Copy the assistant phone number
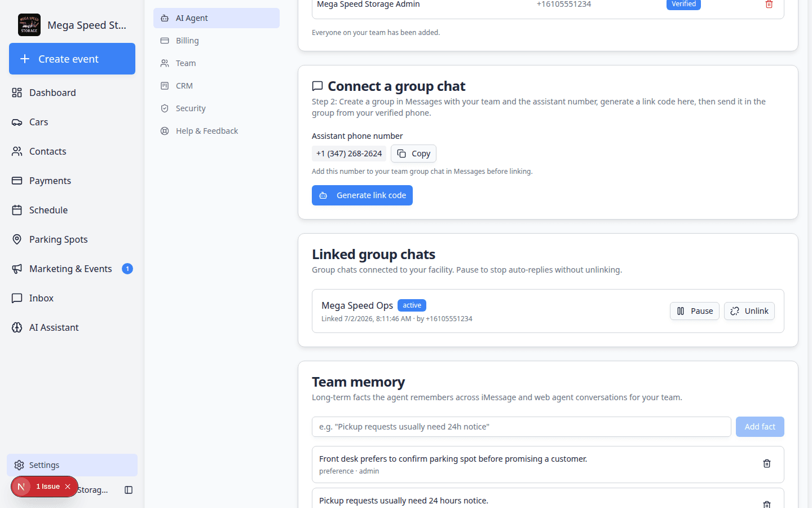This screenshot has height=508, width=812. (413, 154)
